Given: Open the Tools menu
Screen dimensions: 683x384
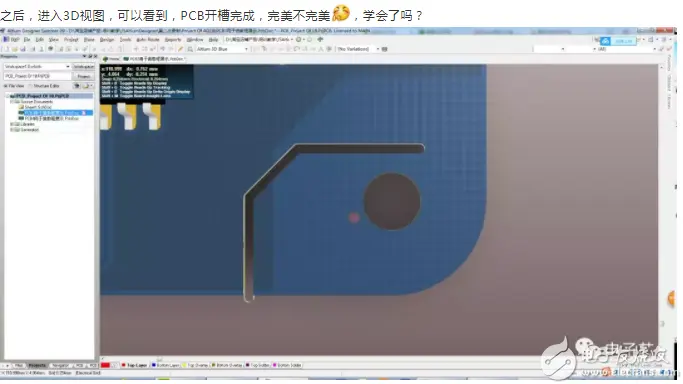Looking at the screenshot, I should coord(125,40).
